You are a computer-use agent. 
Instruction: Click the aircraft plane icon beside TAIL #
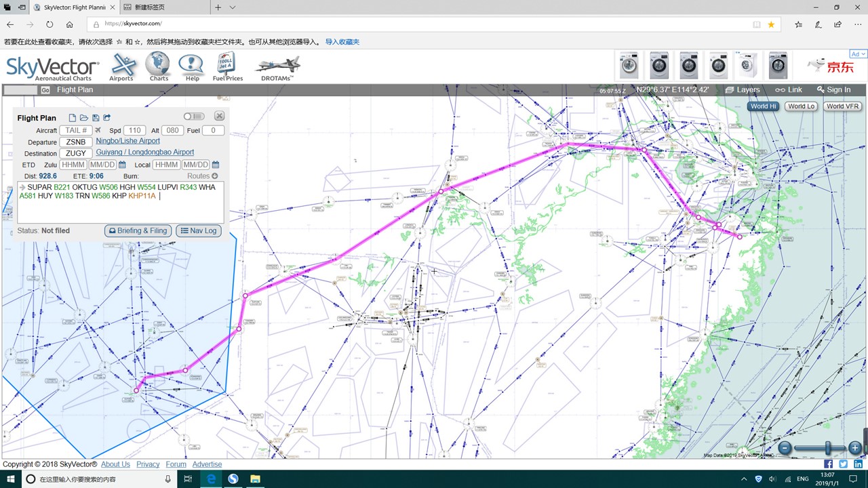(98, 130)
